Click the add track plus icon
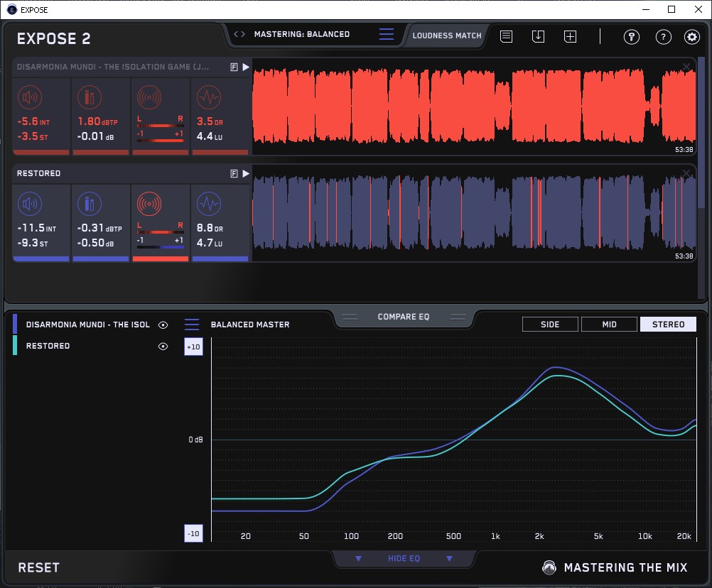This screenshot has height=588, width=712. click(x=570, y=36)
